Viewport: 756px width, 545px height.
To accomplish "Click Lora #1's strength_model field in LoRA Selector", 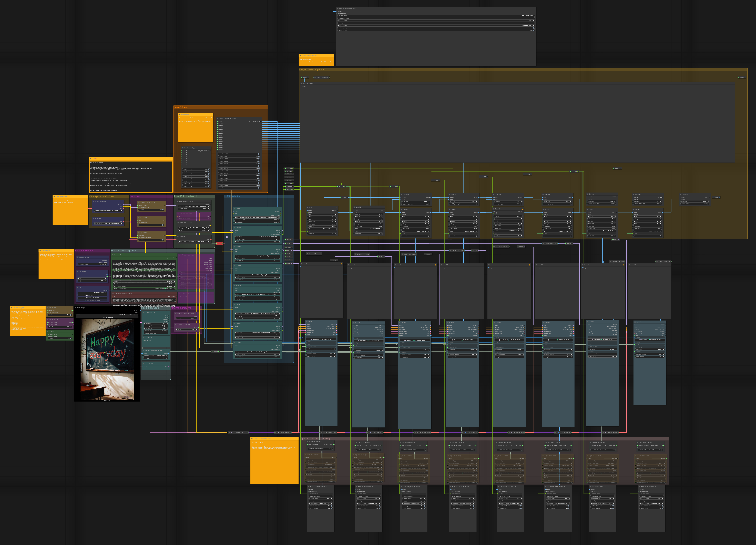I will [257, 220].
